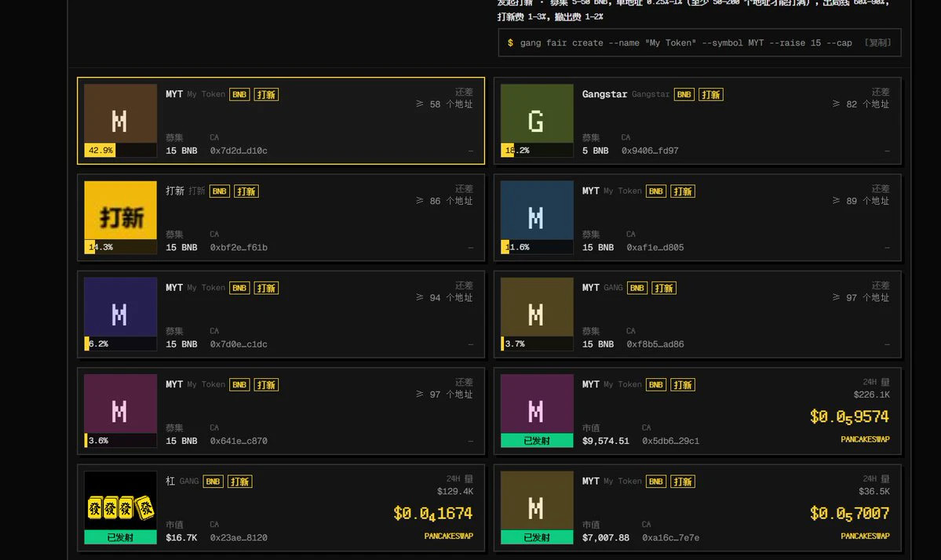Screen dimensions: 941x560
Task: Click the BNB badge on the Gangstar card
Action: [x=684, y=95]
